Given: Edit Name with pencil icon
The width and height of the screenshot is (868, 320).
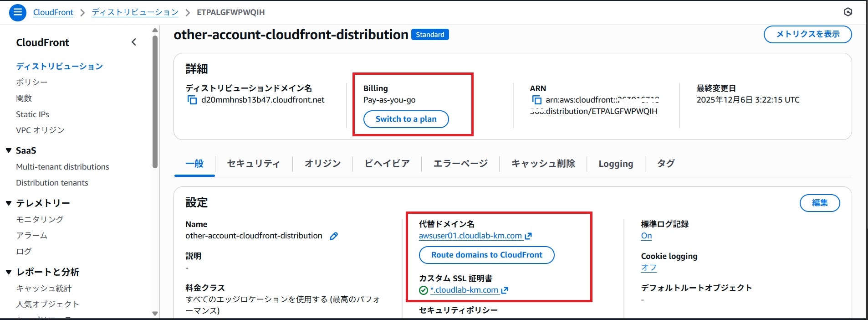Looking at the screenshot, I should tap(334, 236).
